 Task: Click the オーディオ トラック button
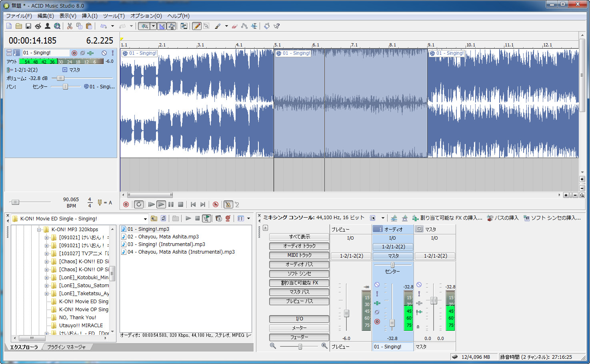coord(299,246)
